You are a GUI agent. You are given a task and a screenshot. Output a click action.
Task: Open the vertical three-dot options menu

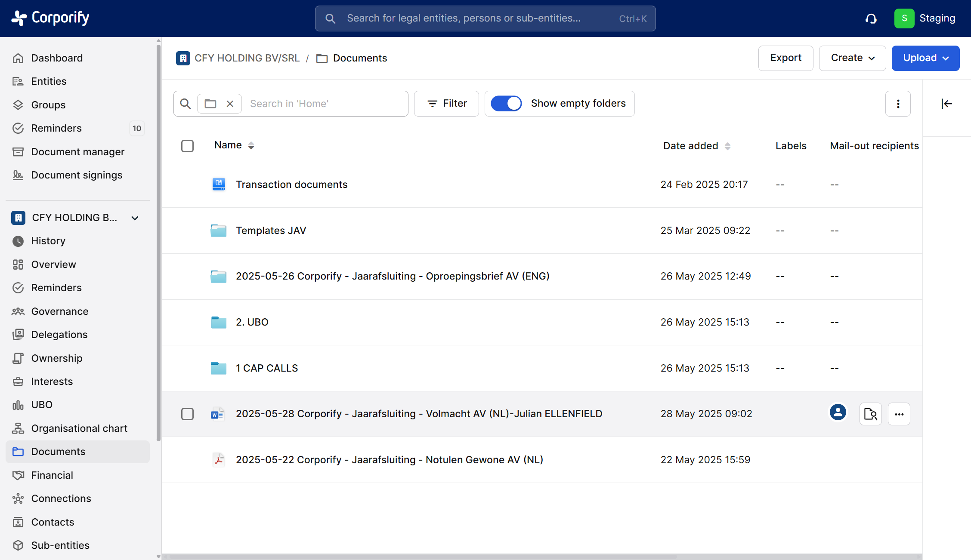[x=898, y=104]
